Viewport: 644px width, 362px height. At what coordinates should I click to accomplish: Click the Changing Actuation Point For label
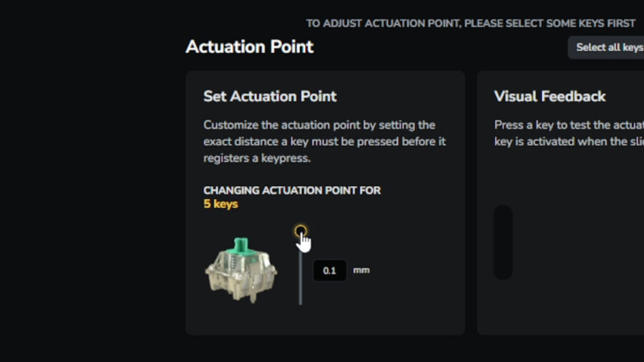point(291,190)
